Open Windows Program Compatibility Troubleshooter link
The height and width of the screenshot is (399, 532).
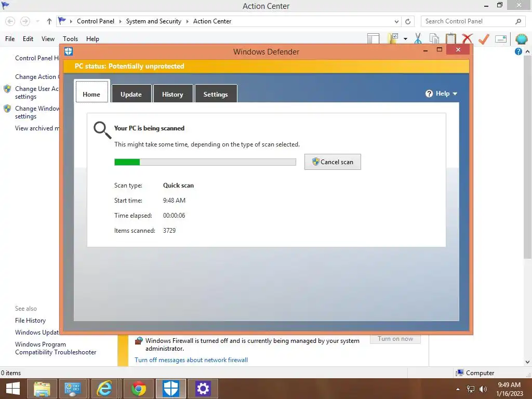coord(56,349)
